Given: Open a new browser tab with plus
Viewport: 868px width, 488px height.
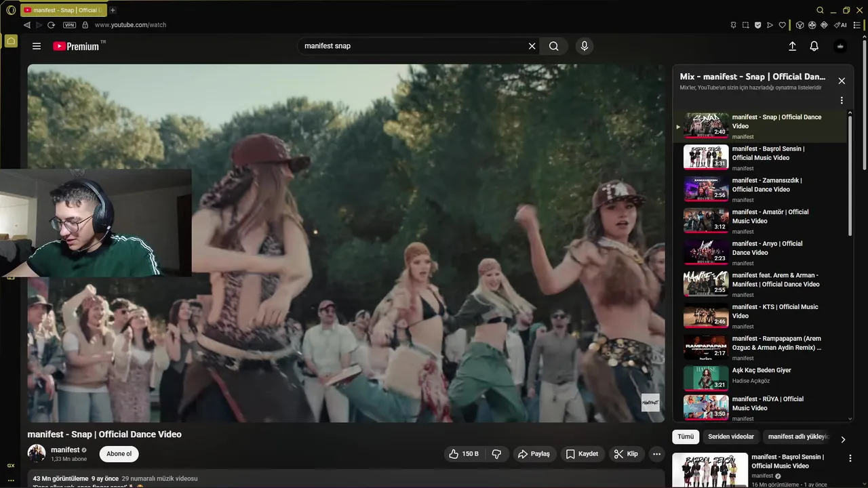Looking at the screenshot, I should click(113, 10).
